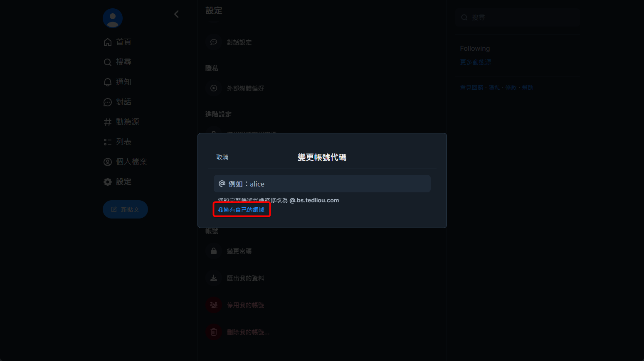644x361 pixels.
Task: Open 通知 via the bell icon
Action: (x=108, y=82)
